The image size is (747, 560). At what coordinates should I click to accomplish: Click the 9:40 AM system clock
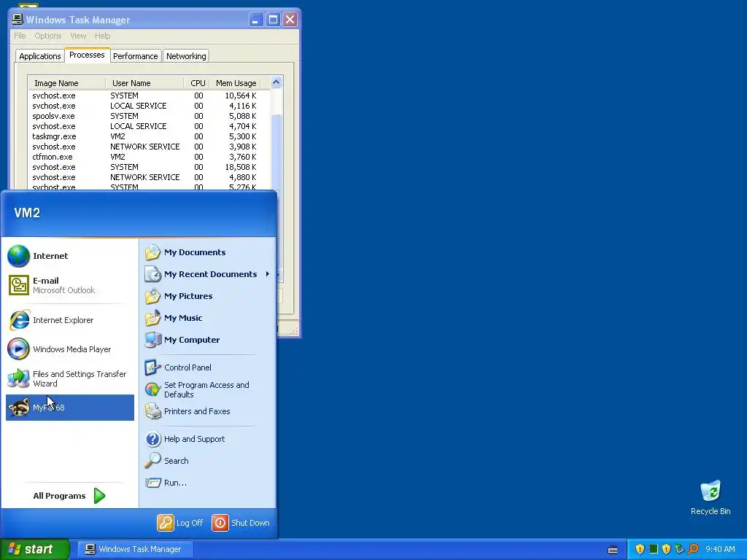pyautogui.click(x=720, y=549)
